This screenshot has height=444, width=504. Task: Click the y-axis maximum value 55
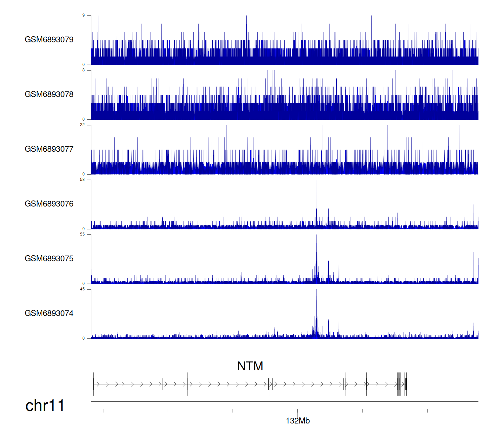click(x=82, y=234)
